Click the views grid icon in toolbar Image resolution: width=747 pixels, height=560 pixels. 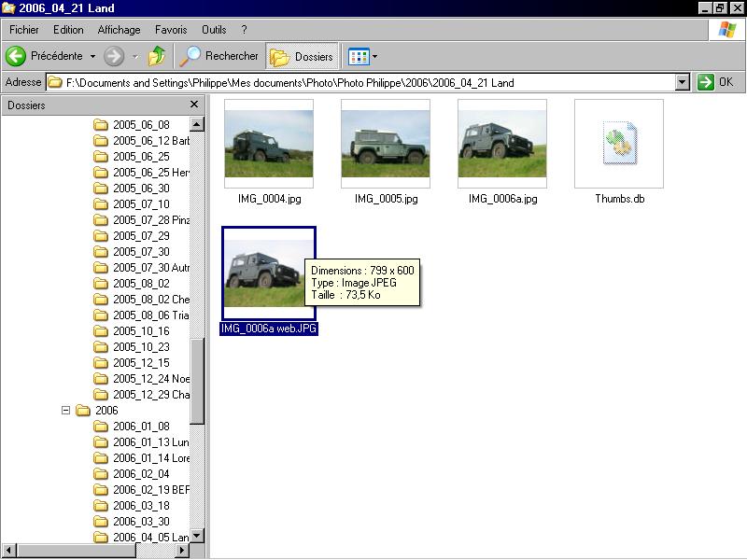pyautogui.click(x=359, y=57)
